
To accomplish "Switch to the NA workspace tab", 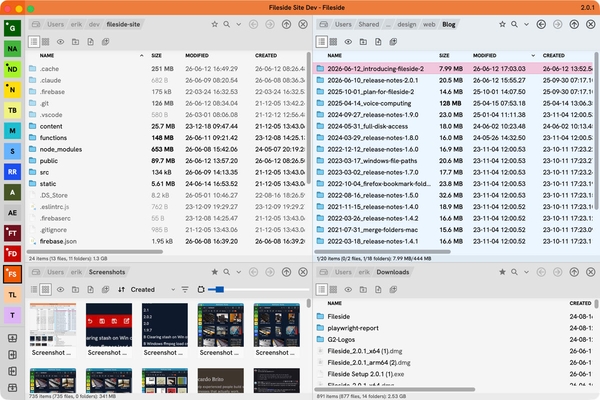I will (12, 49).
